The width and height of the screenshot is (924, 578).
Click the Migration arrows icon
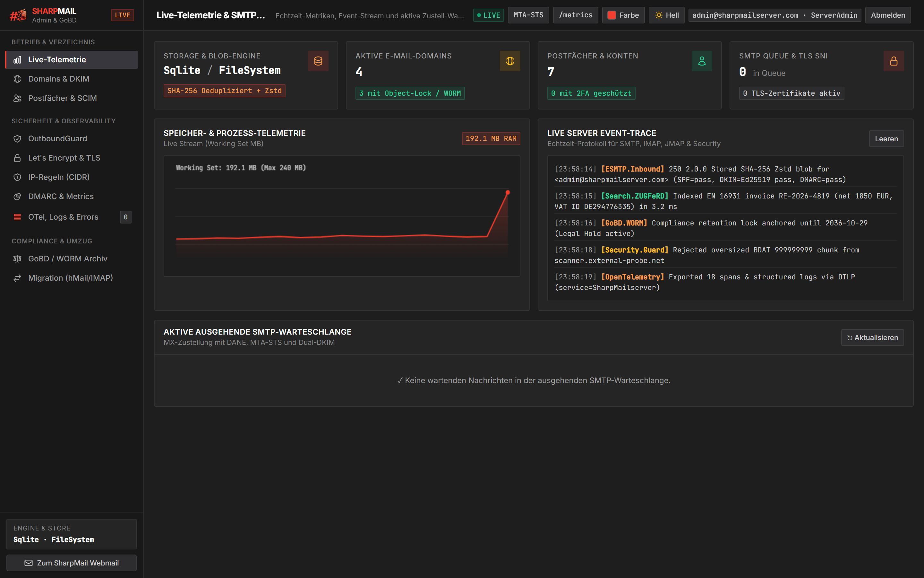click(x=17, y=278)
